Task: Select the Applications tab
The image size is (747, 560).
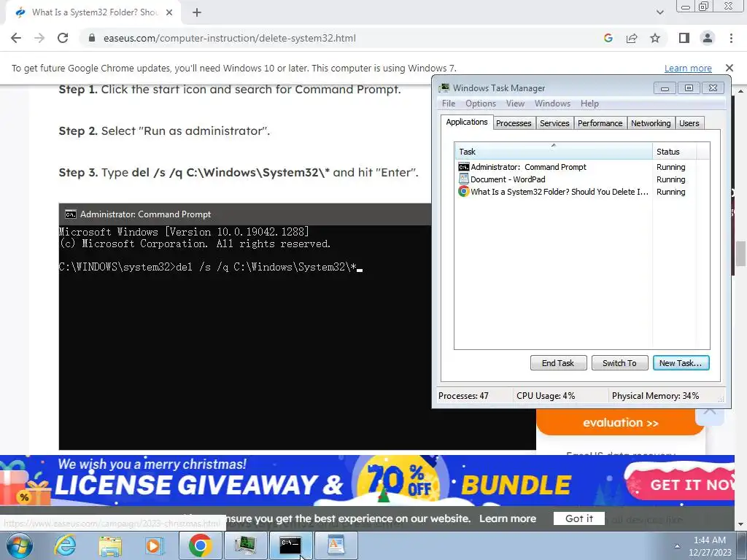Action: click(467, 122)
